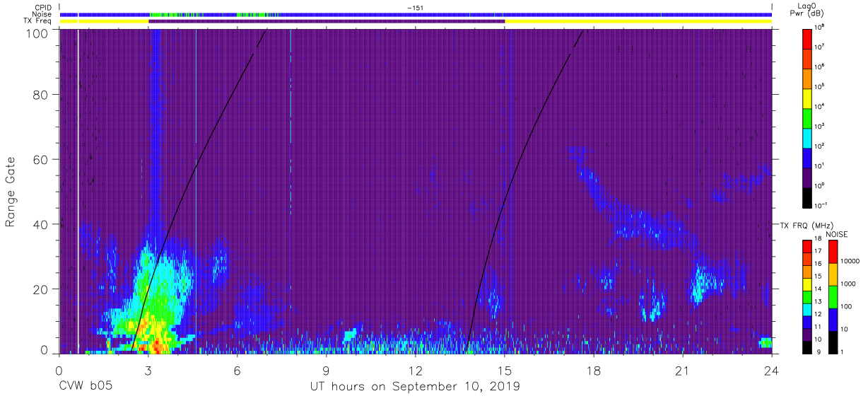Viewport: 868px width, 401px height.
Task: Pick the green segment of Lag0 Pwr colorbar
Action: click(808, 118)
